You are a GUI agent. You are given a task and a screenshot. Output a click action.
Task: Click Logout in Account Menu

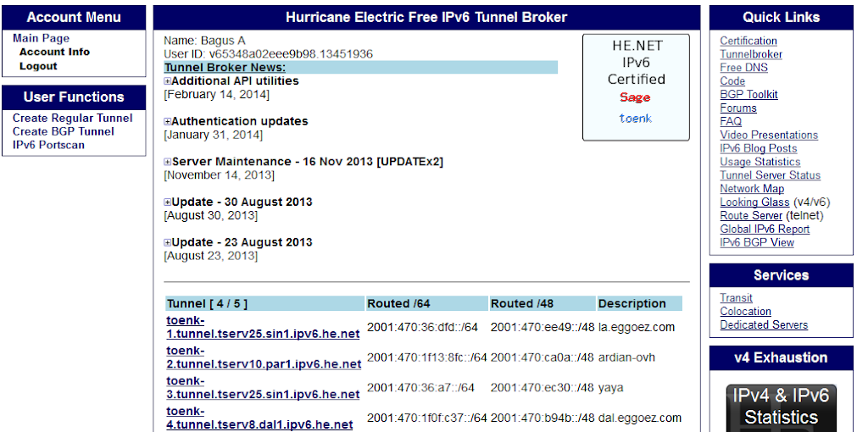(x=38, y=66)
